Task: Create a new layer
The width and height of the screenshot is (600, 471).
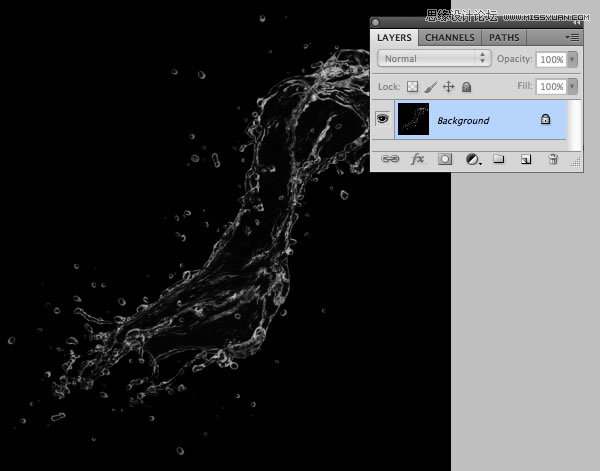Action: (x=525, y=158)
